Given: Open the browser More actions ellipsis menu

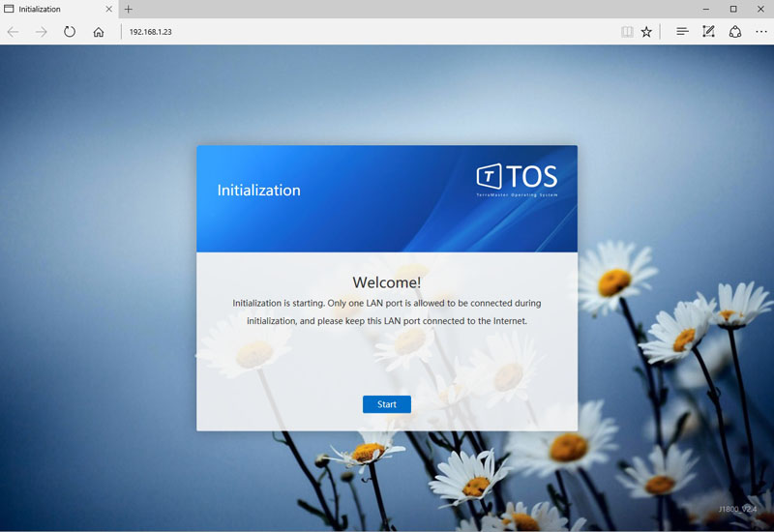Looking at the screenshot, I should click(761, 32).
